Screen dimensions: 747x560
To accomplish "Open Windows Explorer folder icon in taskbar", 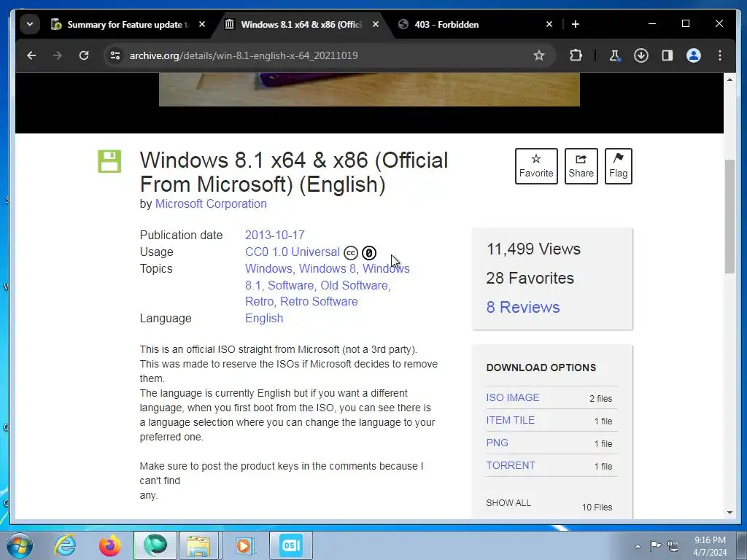I will pyautogui.click(x=198, y=545).
